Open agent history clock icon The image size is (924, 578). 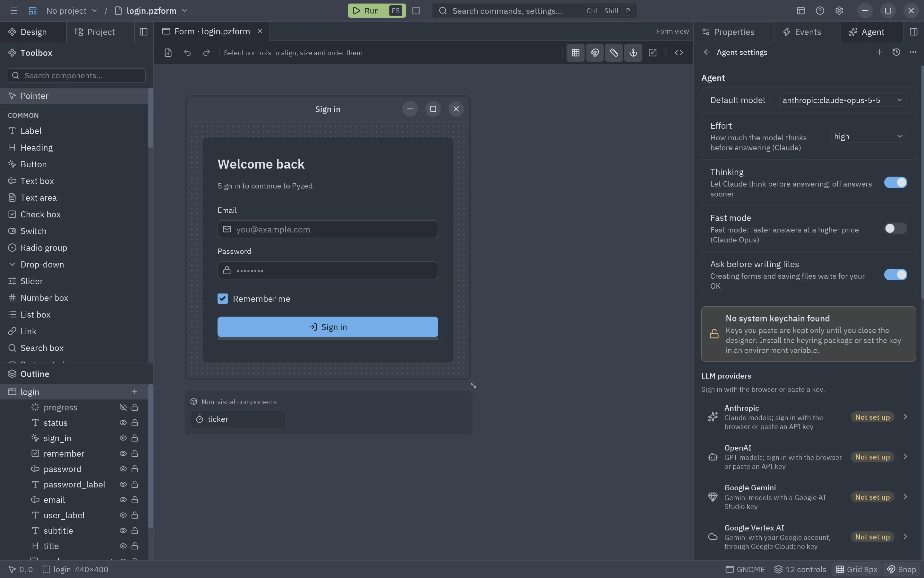[896, 52]
